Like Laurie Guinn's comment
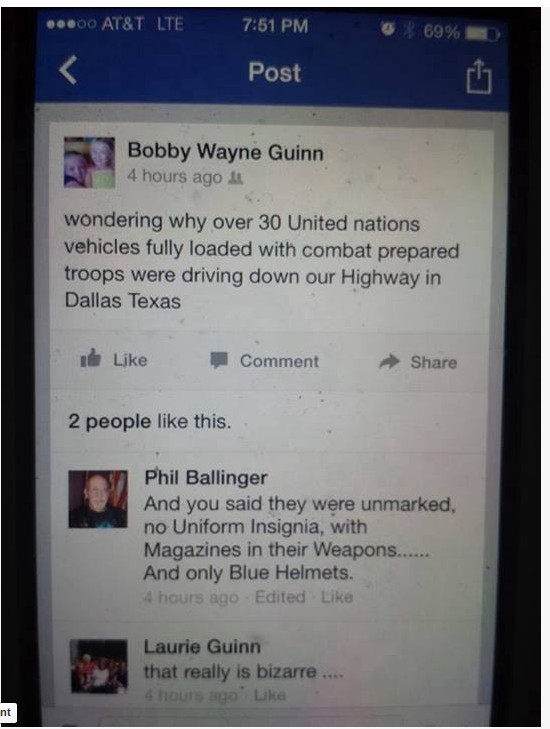Image resolution: width=550 pixels, height=729 pixels. 270,695
